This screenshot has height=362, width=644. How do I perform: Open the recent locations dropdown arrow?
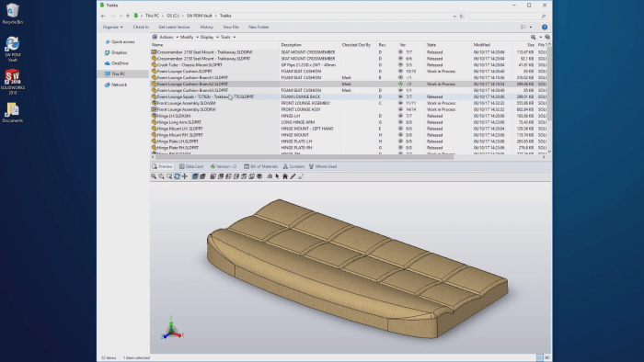point(121,16)
